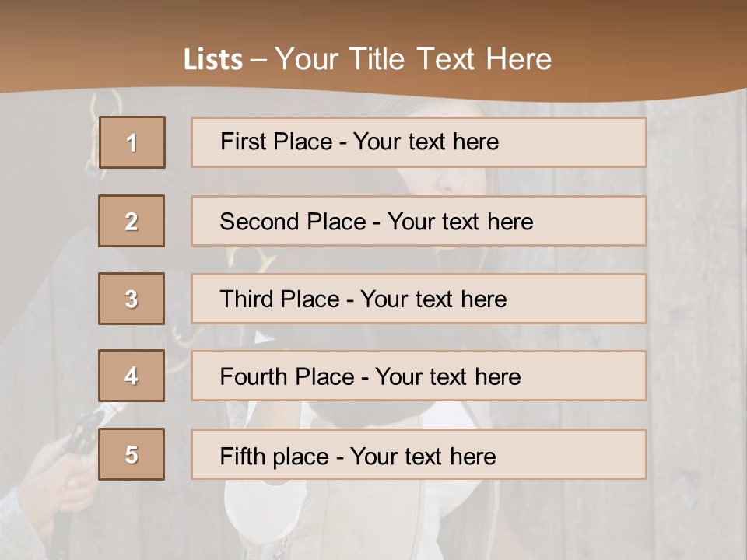The width and height of the screenshot is (747, 560).
Task: Click the number 3 square
Action: point(132,299)
